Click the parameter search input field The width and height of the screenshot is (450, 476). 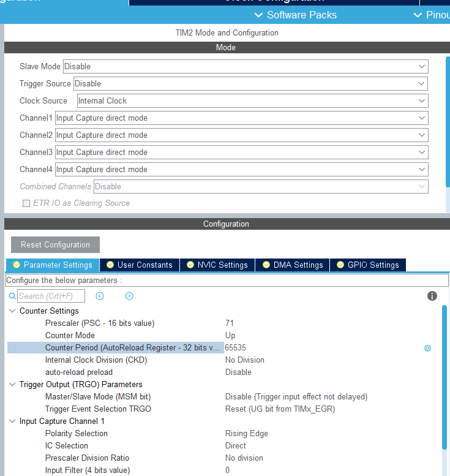coord(51,296)
